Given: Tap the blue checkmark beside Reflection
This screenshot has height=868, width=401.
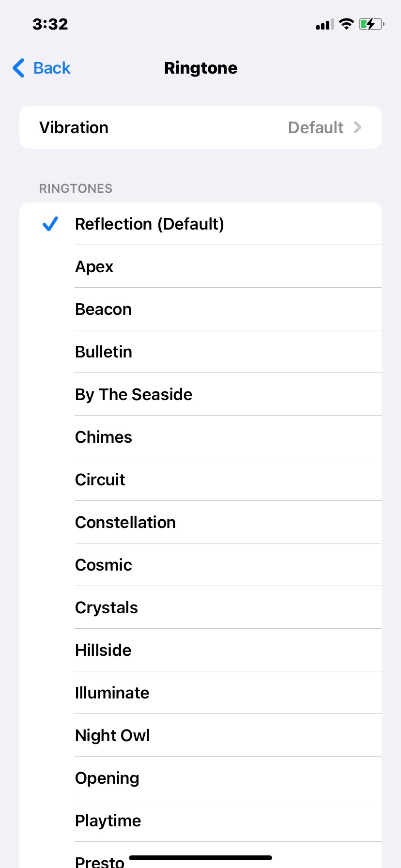Looking at the screenshot, I should point(50,224).
